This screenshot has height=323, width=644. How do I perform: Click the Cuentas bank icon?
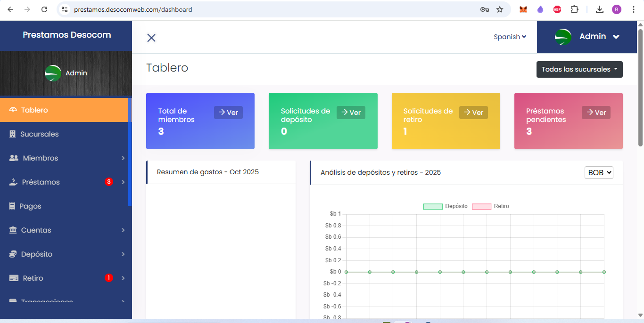pyautogui.click(x=13, y=230)
